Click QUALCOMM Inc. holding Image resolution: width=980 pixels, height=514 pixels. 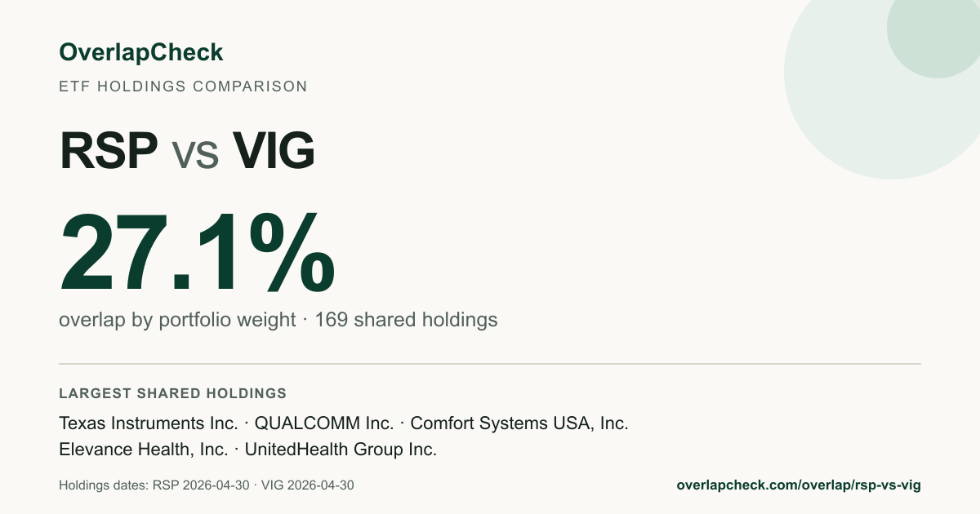[x=324, y=423]
